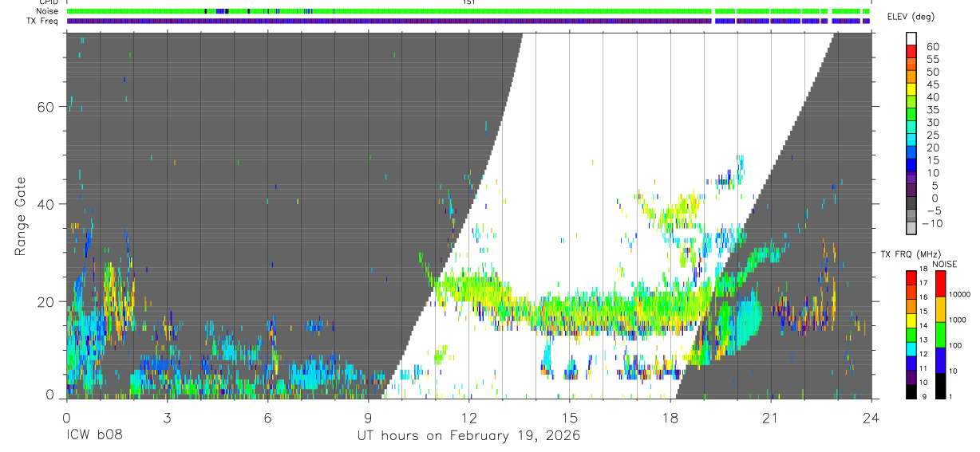Pick the cyan swatch on ELEV colorbar
This screenshot has width=980, height=452.
click(911, 140)
